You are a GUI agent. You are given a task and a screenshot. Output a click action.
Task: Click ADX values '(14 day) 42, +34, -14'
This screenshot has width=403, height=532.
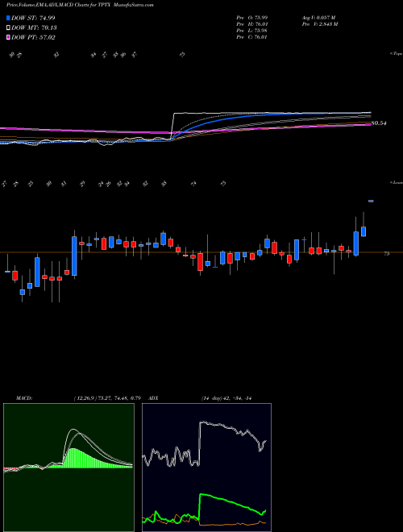[226, 398]
